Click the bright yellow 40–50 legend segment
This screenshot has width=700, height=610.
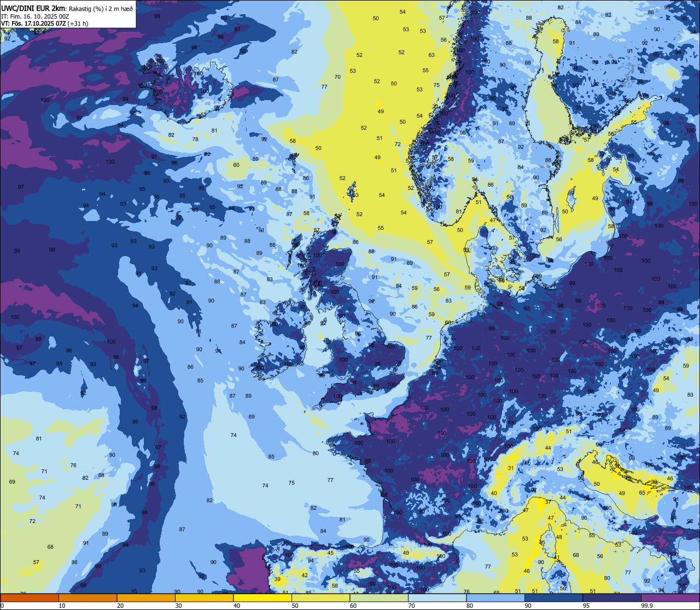(262, 597)
